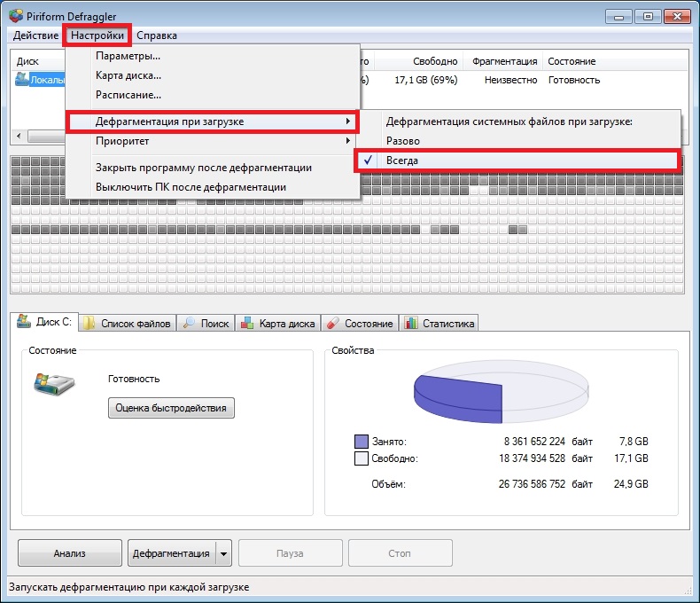The image size is (700, 603).
Task: Click the Статистика chart tab icon
Action: pyautogui.click(x=411, y=324)
